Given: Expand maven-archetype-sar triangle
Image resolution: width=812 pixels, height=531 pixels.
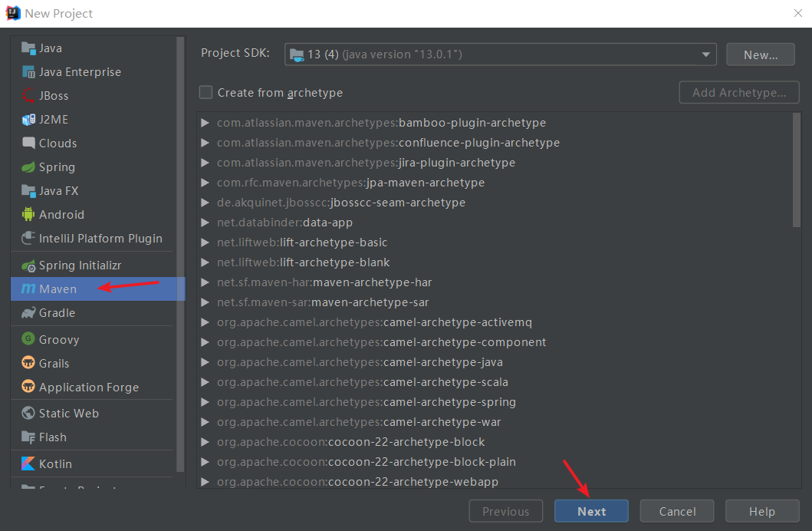Looking at the screenshot, I should click(x=205, y=302).
